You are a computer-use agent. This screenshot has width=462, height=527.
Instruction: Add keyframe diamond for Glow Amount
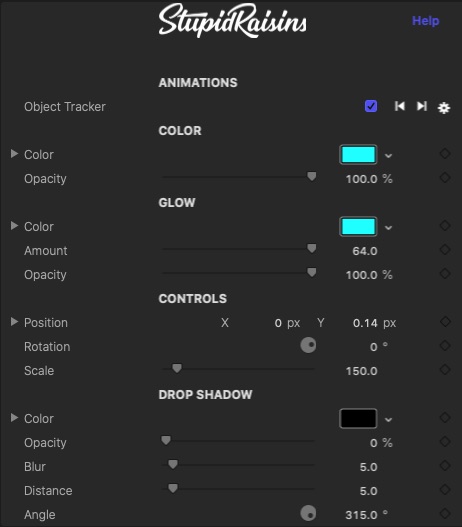(445, 250)
